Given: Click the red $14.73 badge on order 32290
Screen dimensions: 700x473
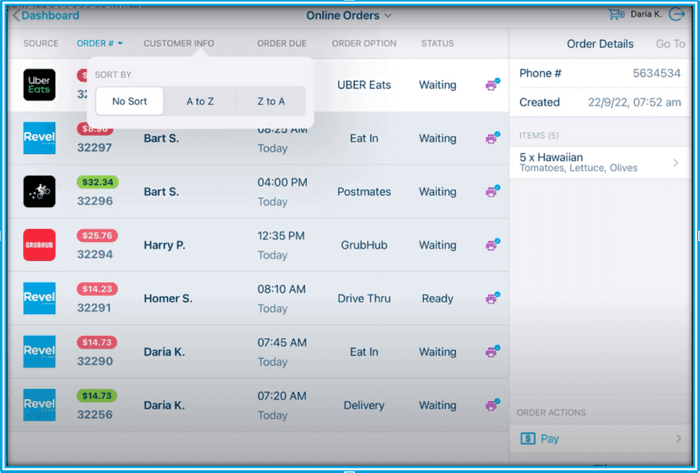Looking at the screenshot, I should pos(97,342).
